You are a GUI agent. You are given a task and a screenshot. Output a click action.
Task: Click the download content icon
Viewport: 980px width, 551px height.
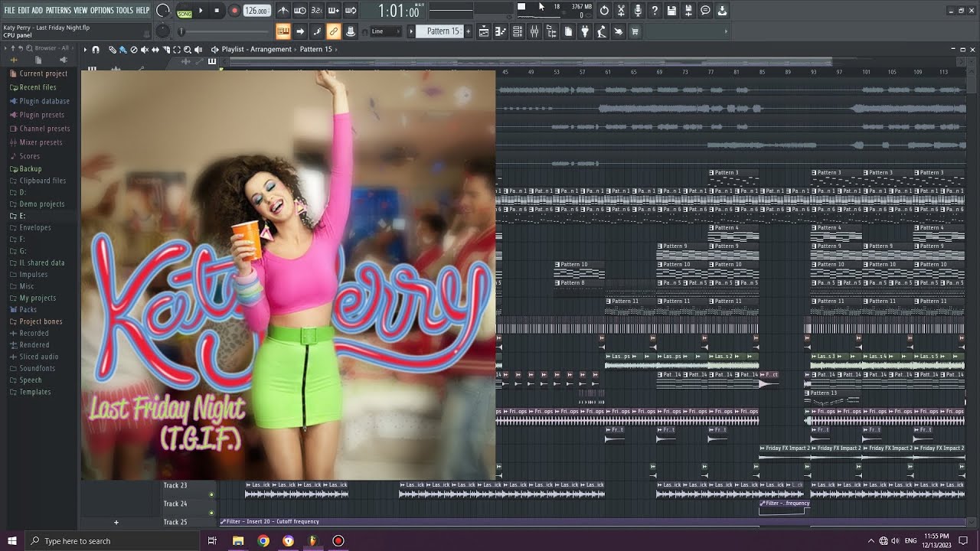tap(722, 11)
